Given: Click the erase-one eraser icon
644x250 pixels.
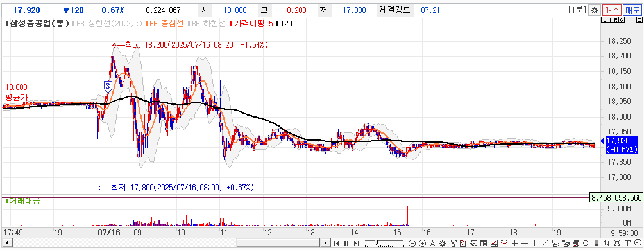Looking at the screenshot, I should coord(555,243).
